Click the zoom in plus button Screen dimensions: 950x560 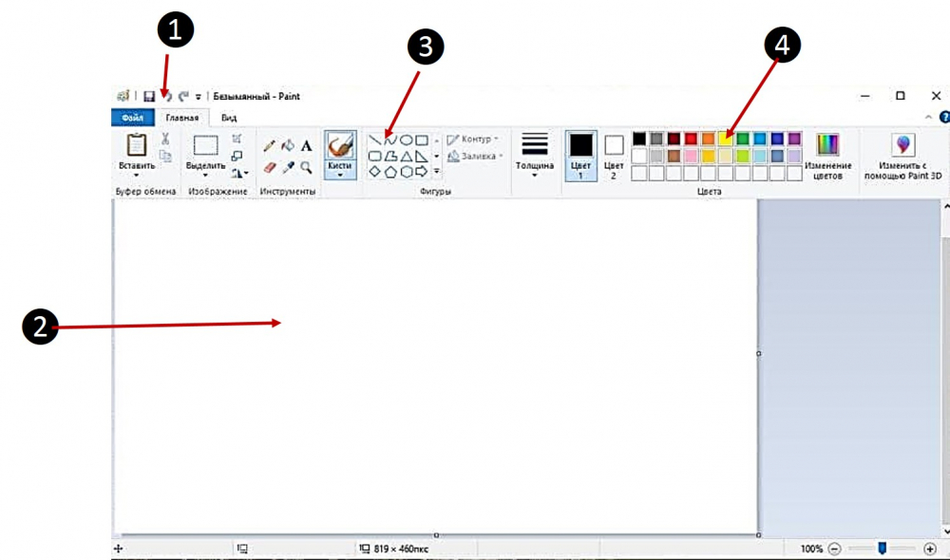click(x=929, y=549)
